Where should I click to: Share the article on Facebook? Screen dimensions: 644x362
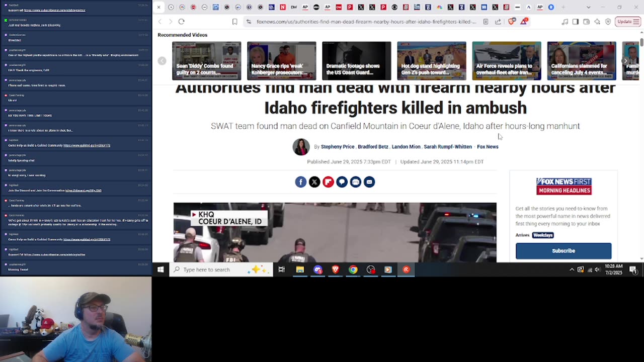pos(301,182)
